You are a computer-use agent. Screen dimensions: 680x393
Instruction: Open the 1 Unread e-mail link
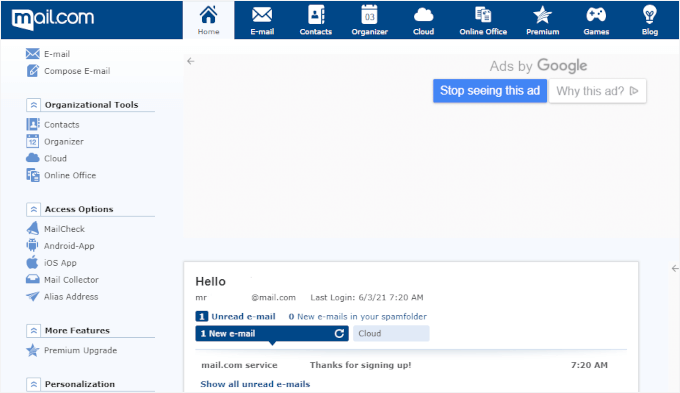point(236,316)
